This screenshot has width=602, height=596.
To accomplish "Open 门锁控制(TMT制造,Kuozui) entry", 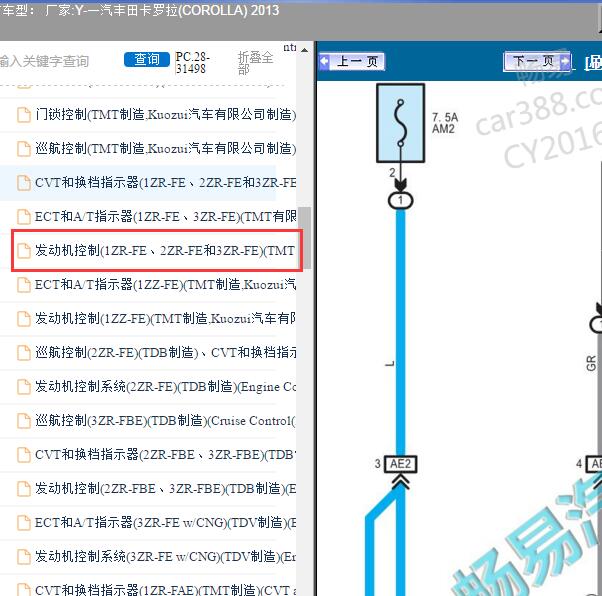I will coord(165,114).
